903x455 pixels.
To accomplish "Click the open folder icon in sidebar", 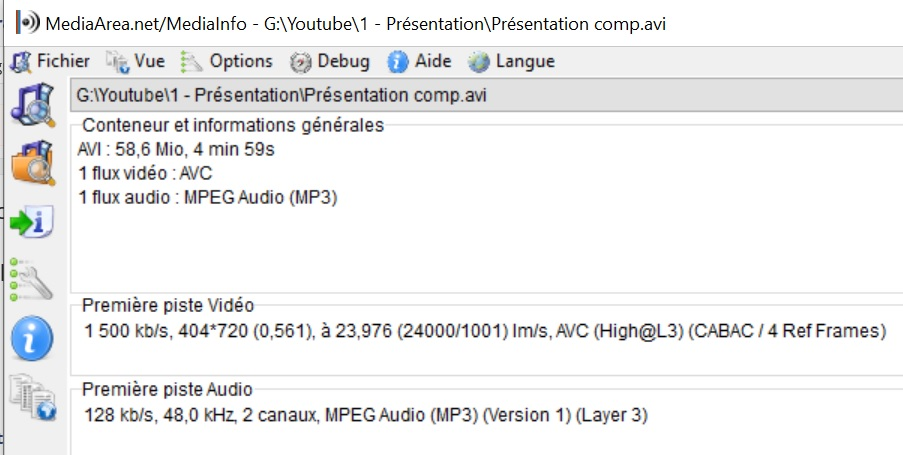I will [33, 163].
